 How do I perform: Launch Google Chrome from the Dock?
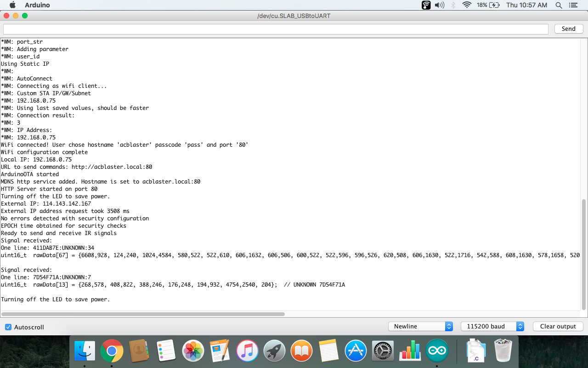point(112,351)
